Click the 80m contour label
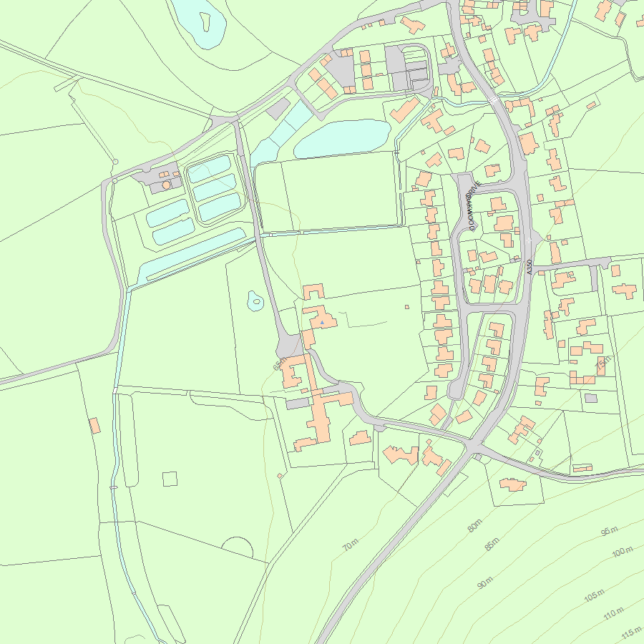 point(475,526)
